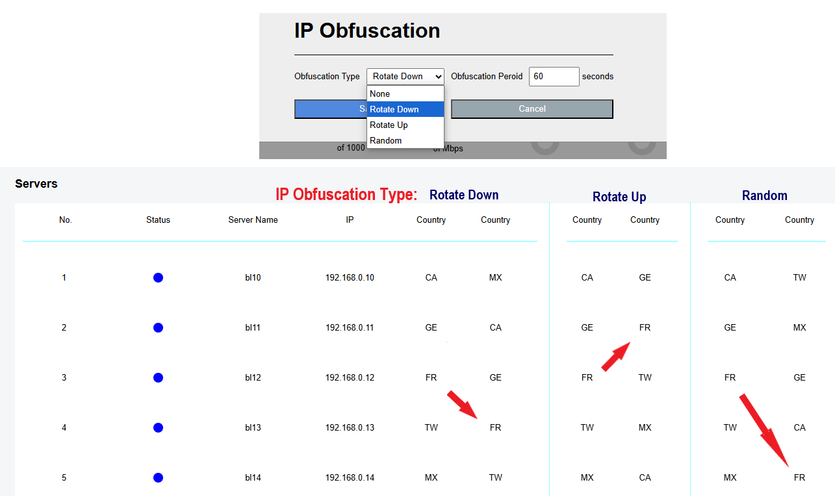Viewport: 835px width, 504px height.
Task: Focus the Obfuscation Period seconds field
Action: click(x=554, y=77)
